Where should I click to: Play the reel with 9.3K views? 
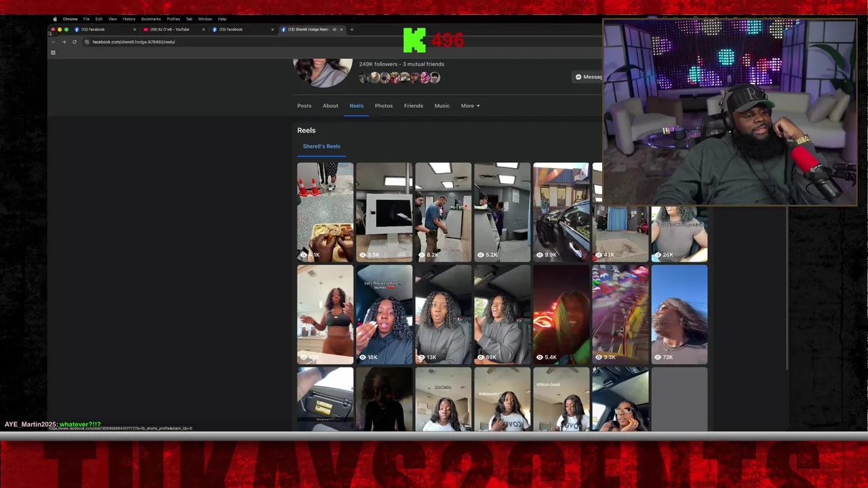620,314
